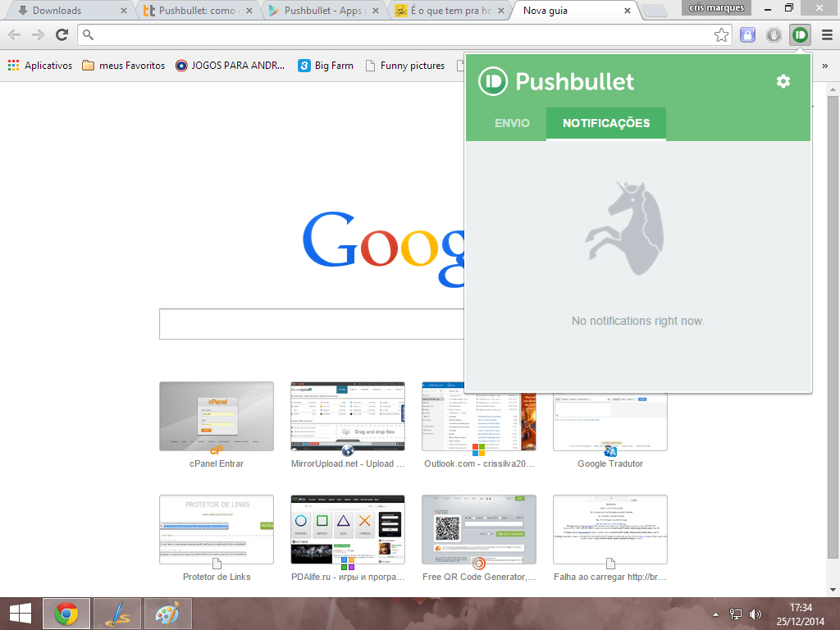The width and height of the screenshot is (840, 630).
Task: Close the Pushbullet: como tab
Action: (x=249, y=11)
